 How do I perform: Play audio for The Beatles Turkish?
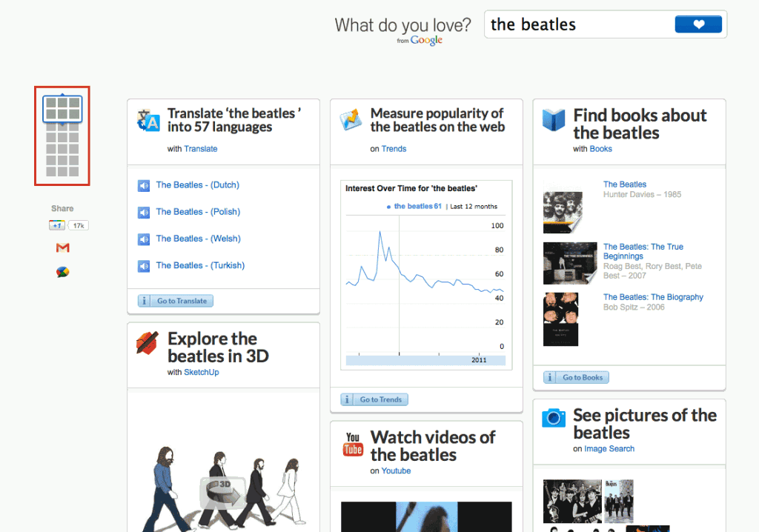[x=144, y=266]
